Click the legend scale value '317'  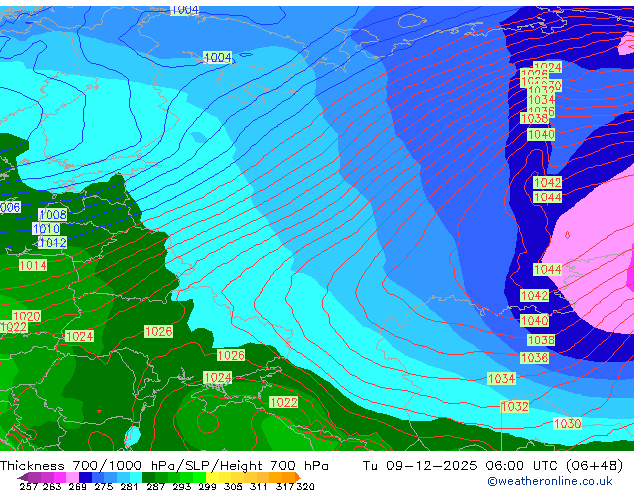point(285,486)
